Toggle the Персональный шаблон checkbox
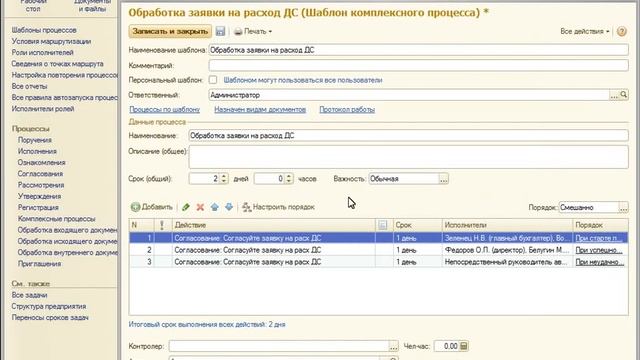 pos(213,80)
